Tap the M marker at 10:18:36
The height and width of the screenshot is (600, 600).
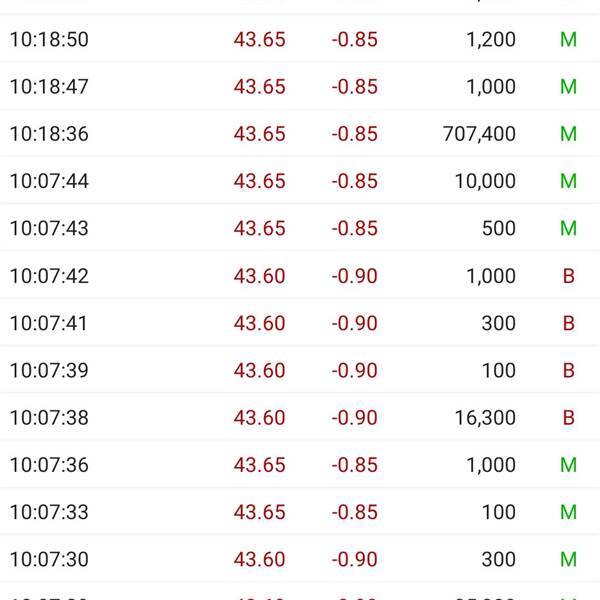(x=568, y=134)
